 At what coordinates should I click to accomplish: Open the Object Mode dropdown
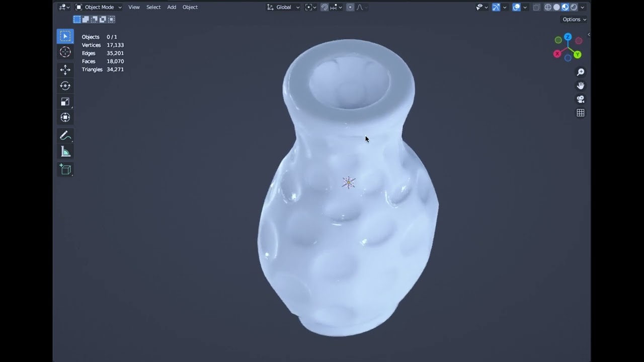click(99, 7)
